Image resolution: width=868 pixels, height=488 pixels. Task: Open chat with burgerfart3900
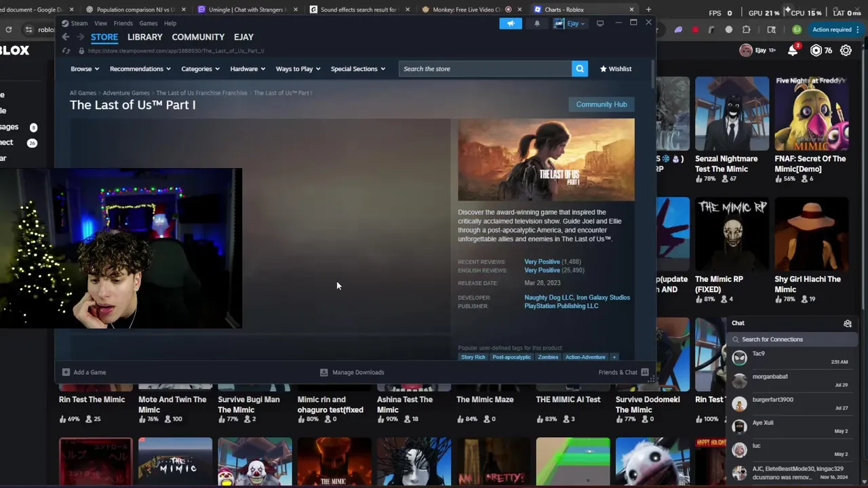click(x=791, y=403)
